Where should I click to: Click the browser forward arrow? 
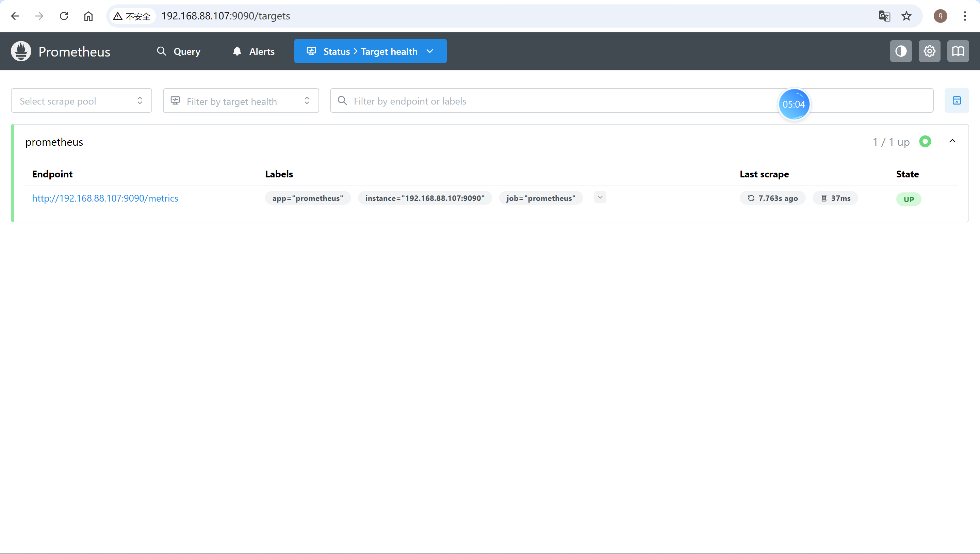click(x=39, y=16)
